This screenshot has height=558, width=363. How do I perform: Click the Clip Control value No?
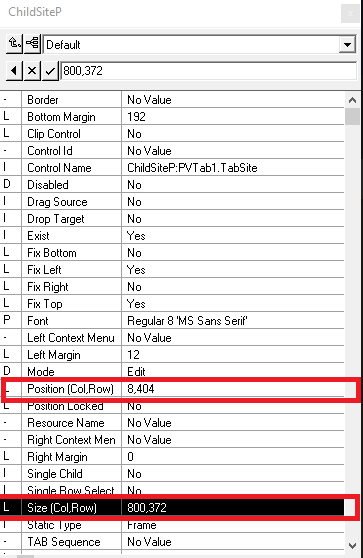135,134
